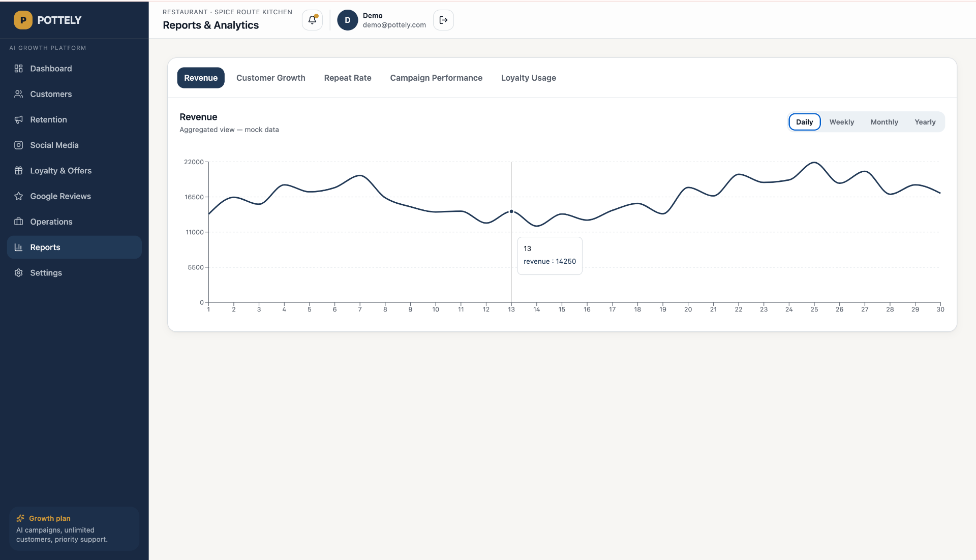Viewport: 976px width, 560px height.
Task: Click the Settings gear icon
Action: click(19, 273)
